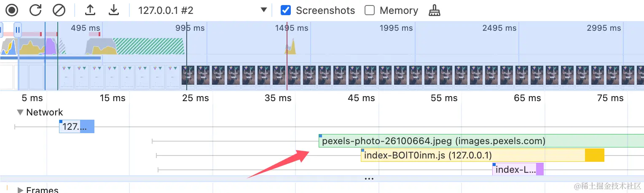Select the purple index-L... request bar
Image resolution: width=644 pixels, height=193 pixels.
pyautogui.click(x=518, y=170)
